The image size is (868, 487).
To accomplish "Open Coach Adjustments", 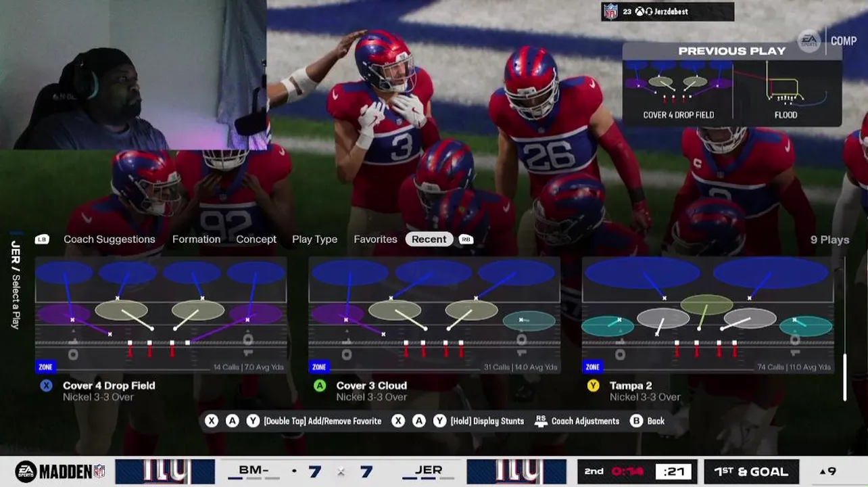I will (585, 421).
